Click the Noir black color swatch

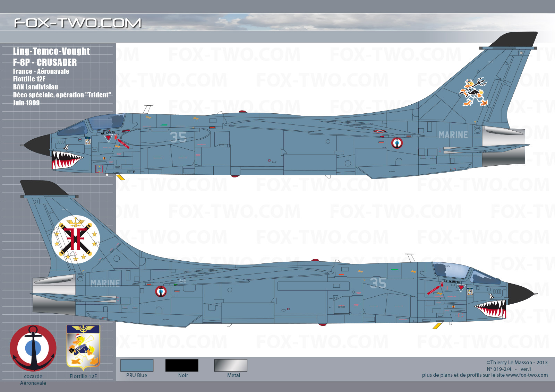(x=182, y=365)
